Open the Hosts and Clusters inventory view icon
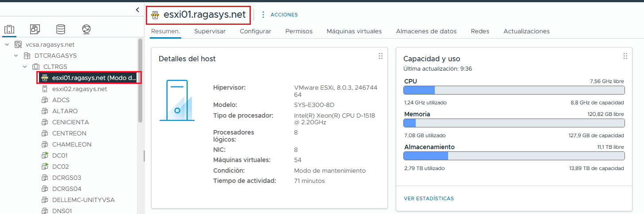644x214 pixels. click(x=9, y=30)
